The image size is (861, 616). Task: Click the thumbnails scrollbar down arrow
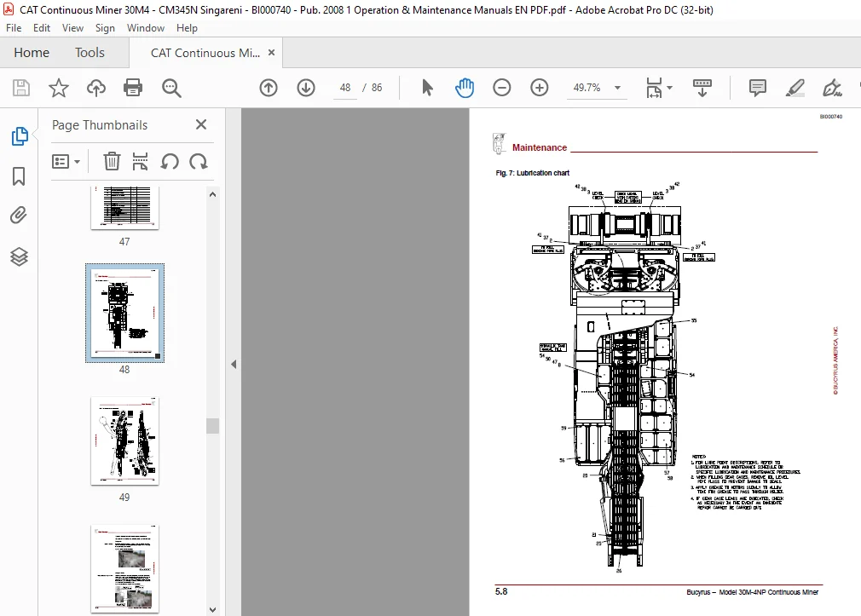click(212, 609)
